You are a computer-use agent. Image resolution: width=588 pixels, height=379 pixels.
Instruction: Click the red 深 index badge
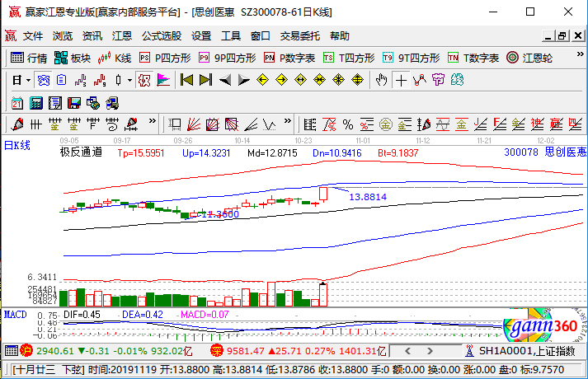coord(217,351)
